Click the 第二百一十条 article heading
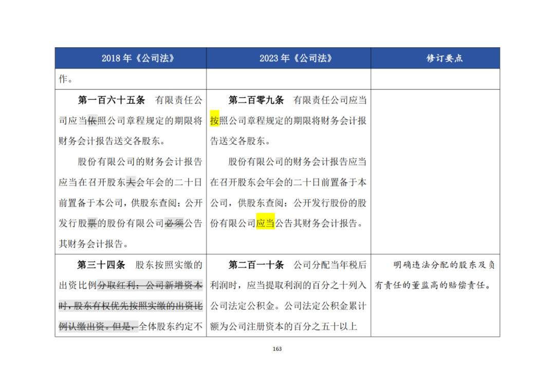The height and width of the screenshot is (392, 555). point(256,265)
